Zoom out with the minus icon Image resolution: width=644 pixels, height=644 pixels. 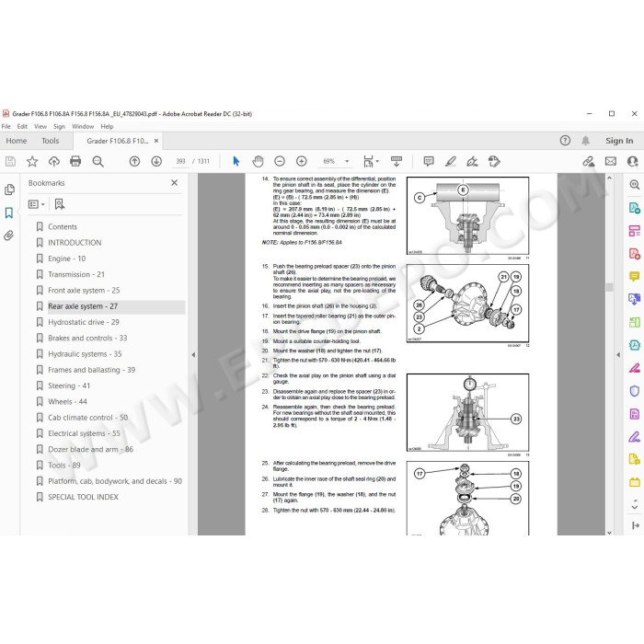pyautogui.click(x=280, y=161)
